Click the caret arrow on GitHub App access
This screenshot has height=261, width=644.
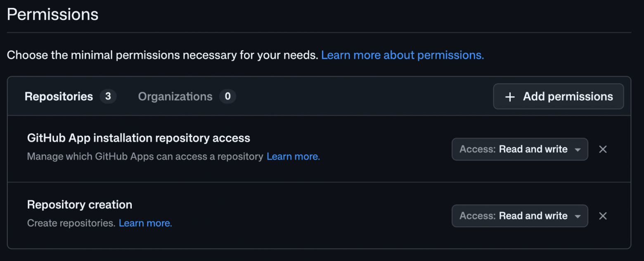pyautogui.click(x=578, y=149)
